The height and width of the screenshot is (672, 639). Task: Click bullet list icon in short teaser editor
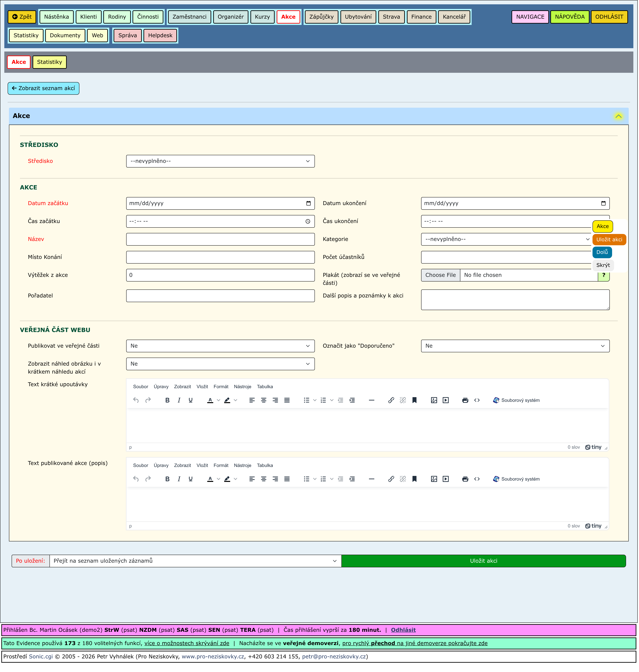point(306,400)
